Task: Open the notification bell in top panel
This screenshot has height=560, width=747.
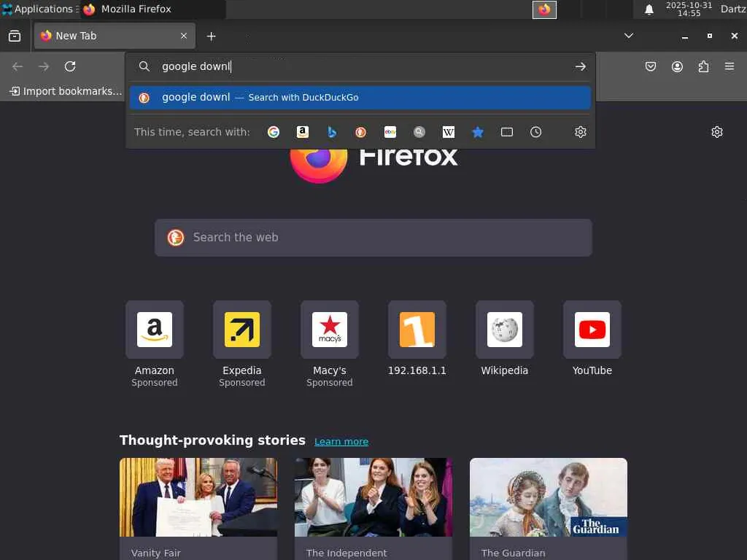Action: pyautogui.click(x=649, y=9)
